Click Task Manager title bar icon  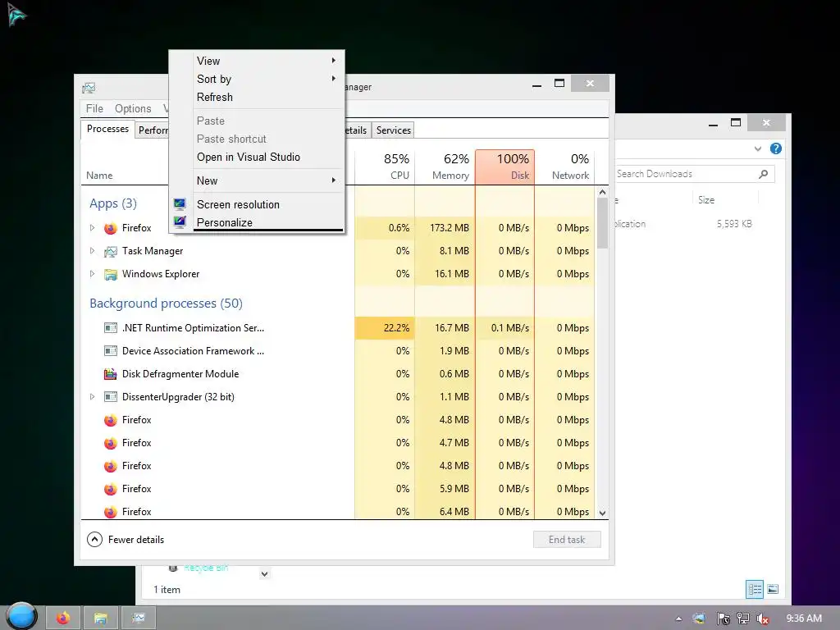tap(89, 87)
